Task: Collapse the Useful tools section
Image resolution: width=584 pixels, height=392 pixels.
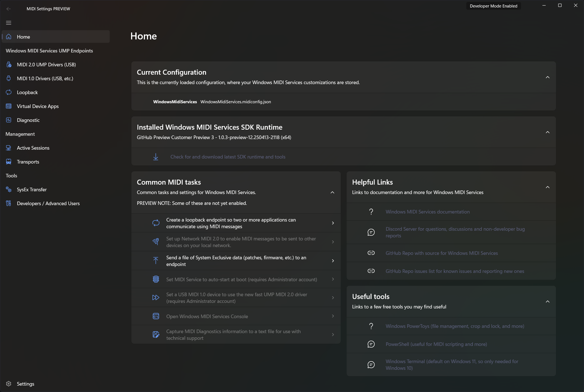Action: (547, 302)
